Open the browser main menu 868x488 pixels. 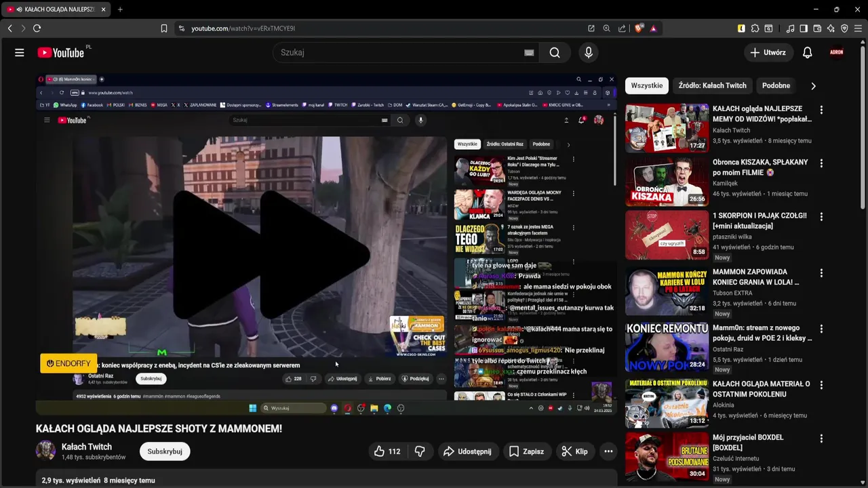[x=858, y=28]
